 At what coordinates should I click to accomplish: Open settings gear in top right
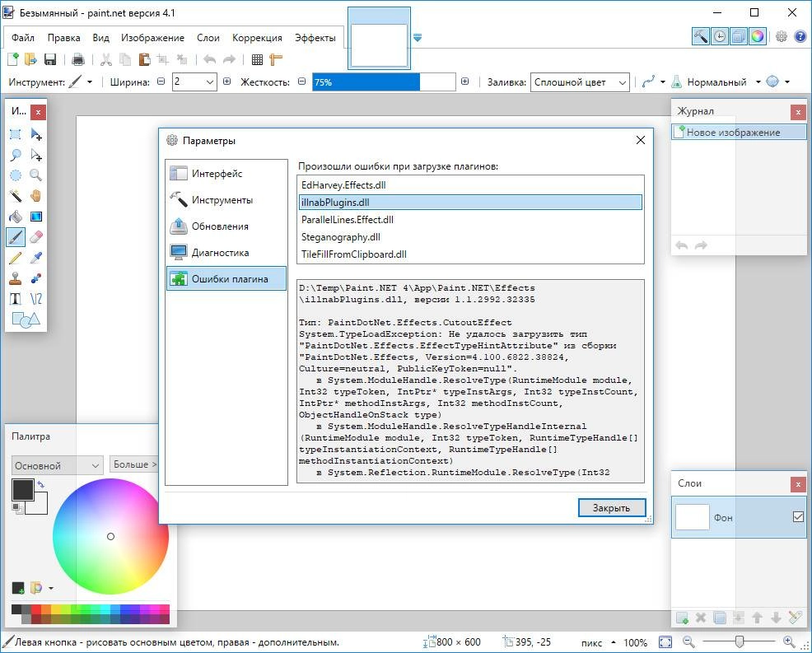click(x=781, y=36)
